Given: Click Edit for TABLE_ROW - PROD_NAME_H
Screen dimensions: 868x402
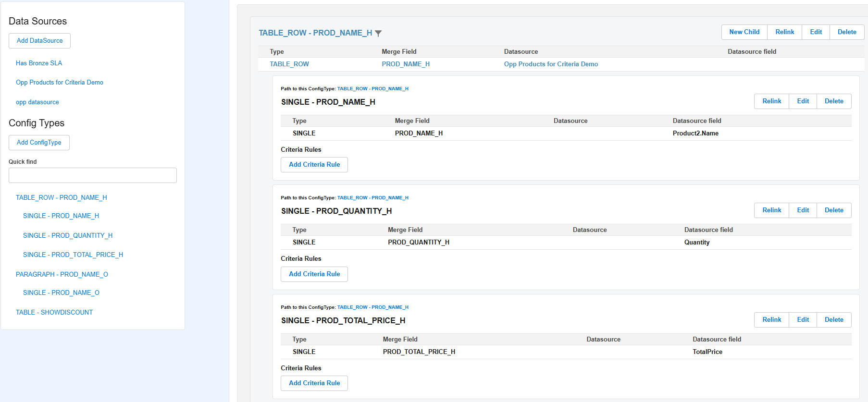Looking at the screenshot, I should pyautogui.click(x=816, y=32).
